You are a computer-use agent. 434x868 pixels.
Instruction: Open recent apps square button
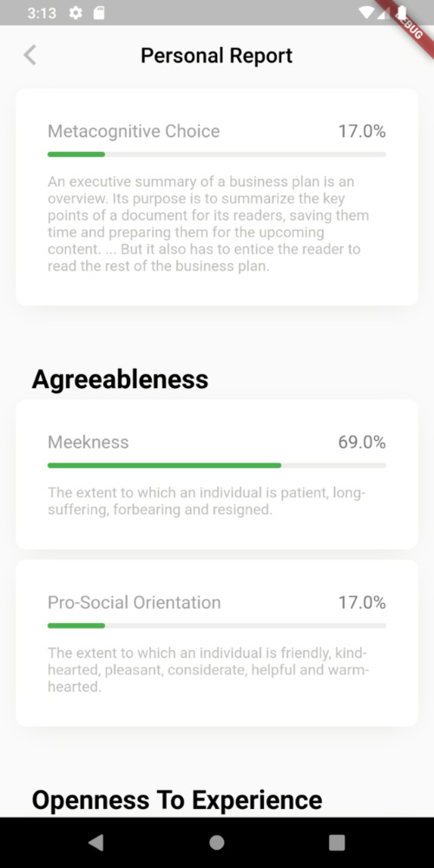pos(337,843)
